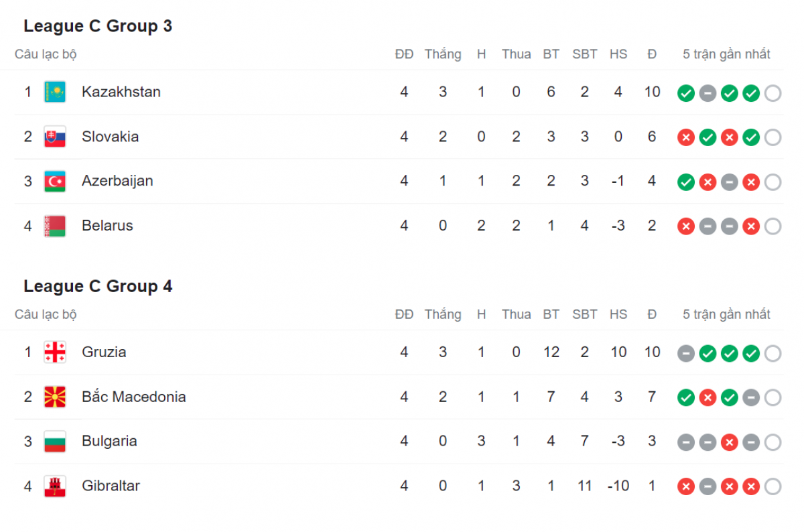This screenshot has width=804, height=532.
Task: Click the Slovakia flag icon
Action: [x=55, y=137]
